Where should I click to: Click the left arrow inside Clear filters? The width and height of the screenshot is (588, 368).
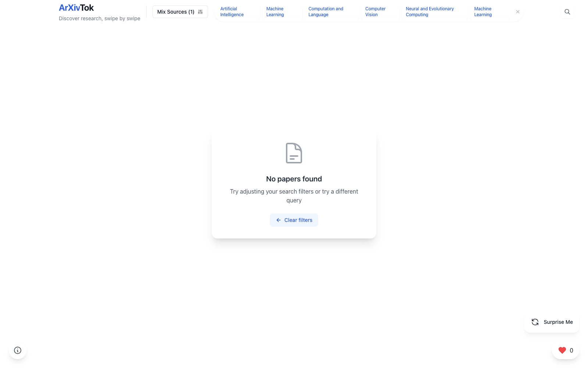pos(278,220)
